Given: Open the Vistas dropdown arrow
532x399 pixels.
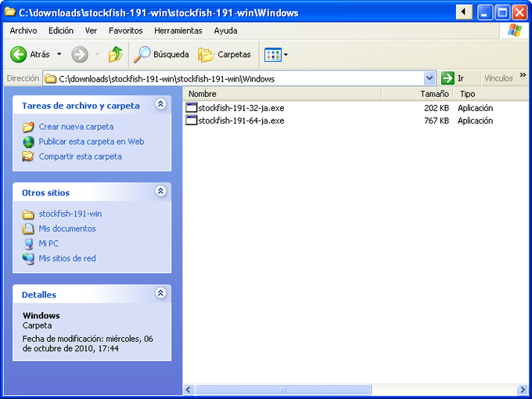Looking at the screenshot, I should click(286, 55).
